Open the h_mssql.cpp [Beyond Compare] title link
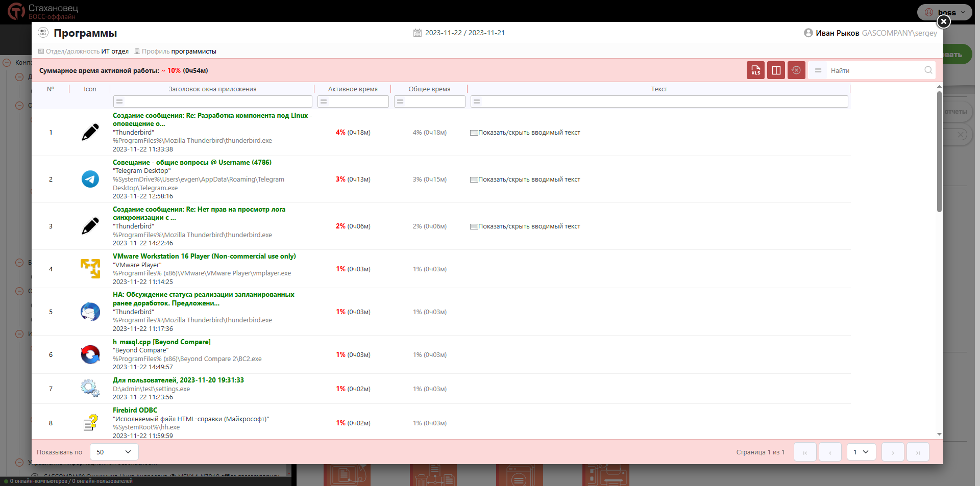The width and height of the screenshot is (980, 486). (161, 342)
